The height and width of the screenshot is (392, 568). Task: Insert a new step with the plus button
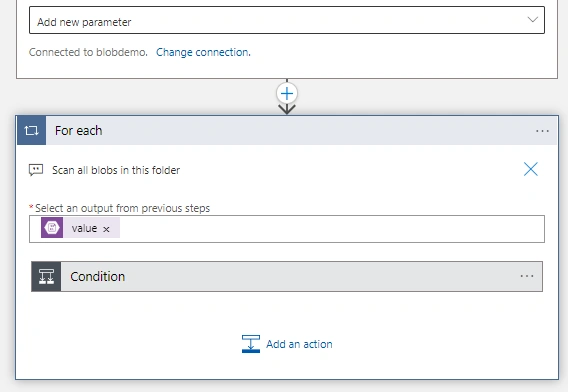[x=287, y=94]
